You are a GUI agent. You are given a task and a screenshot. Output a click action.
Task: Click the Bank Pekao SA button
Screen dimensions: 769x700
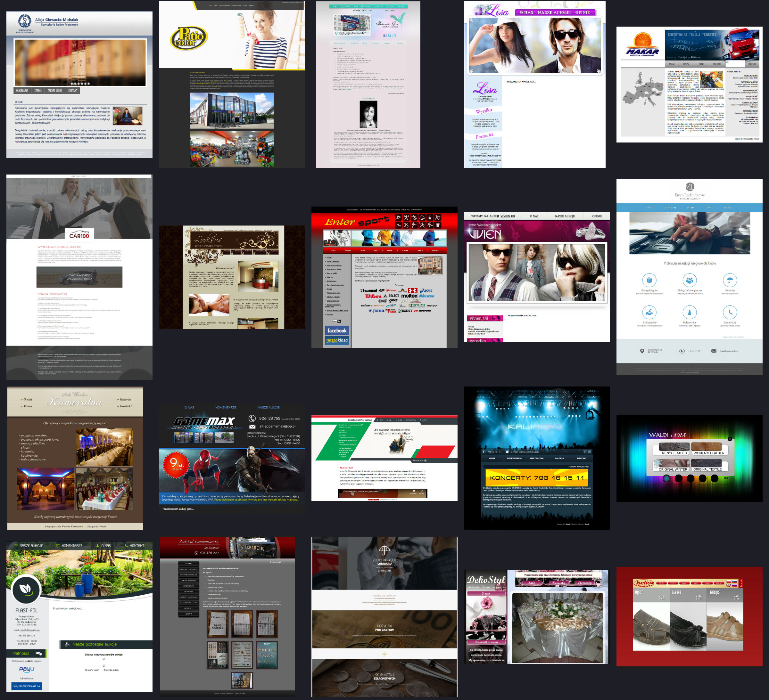27,686
